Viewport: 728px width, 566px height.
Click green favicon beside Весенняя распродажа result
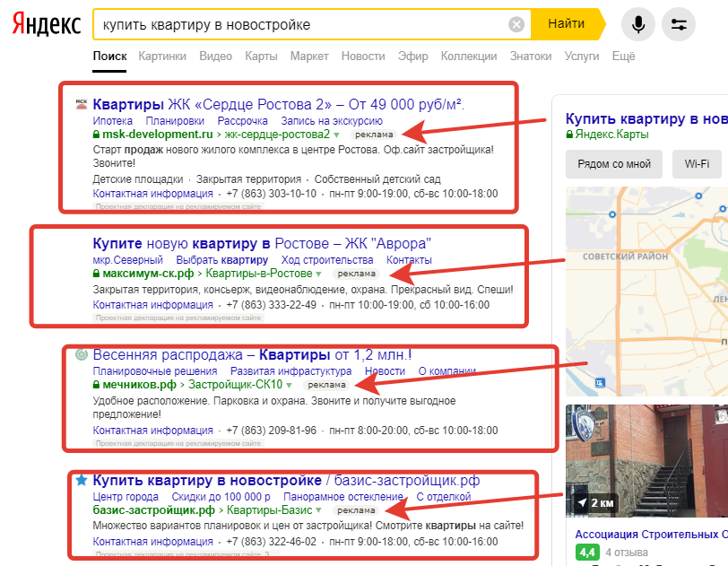[x=82, y=355]
